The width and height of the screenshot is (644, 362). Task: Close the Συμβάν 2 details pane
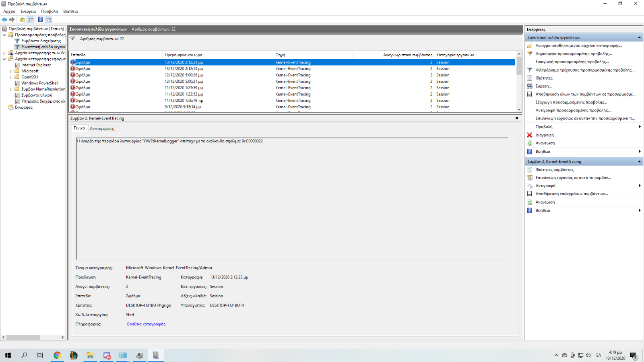click(517, 118)
